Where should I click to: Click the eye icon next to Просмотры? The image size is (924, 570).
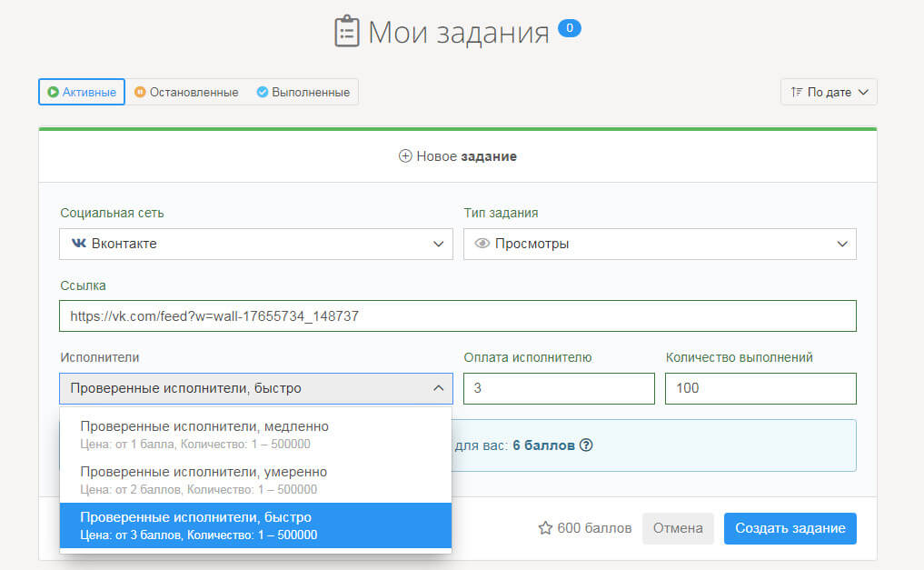482,244
